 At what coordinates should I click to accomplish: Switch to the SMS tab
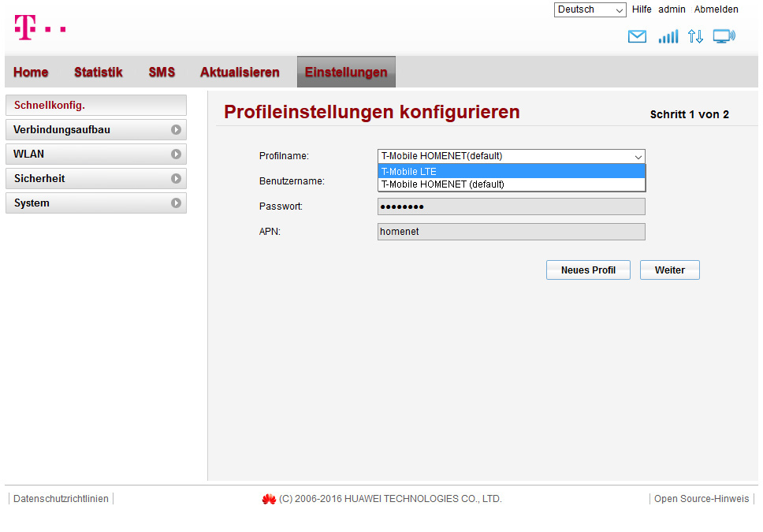[x=162, y=72]
